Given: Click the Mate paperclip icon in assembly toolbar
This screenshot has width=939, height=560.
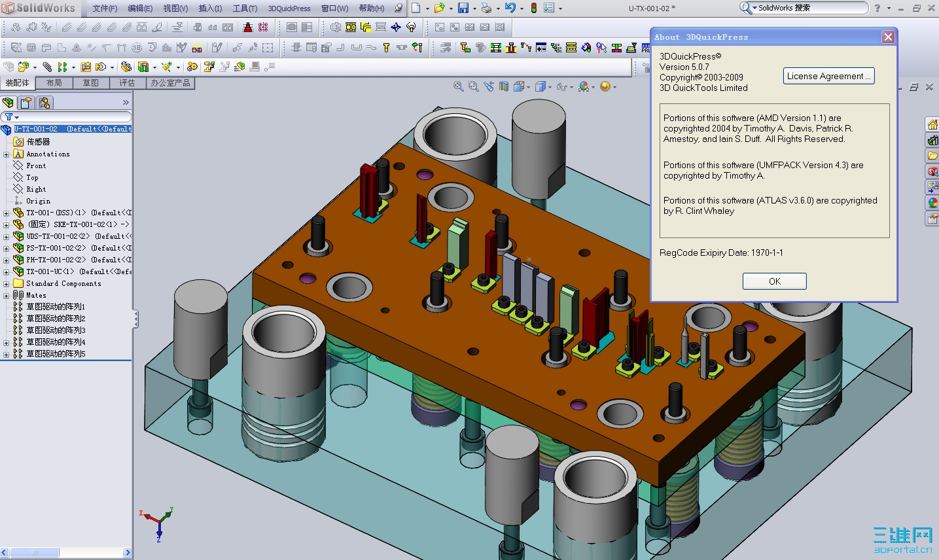Looking at the screenshot, I should tap(47, 67).
